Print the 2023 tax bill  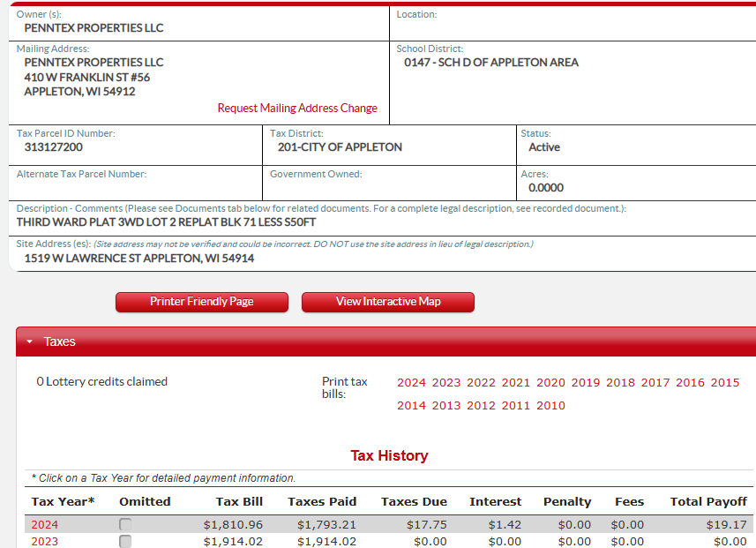(x=446, y=383)
